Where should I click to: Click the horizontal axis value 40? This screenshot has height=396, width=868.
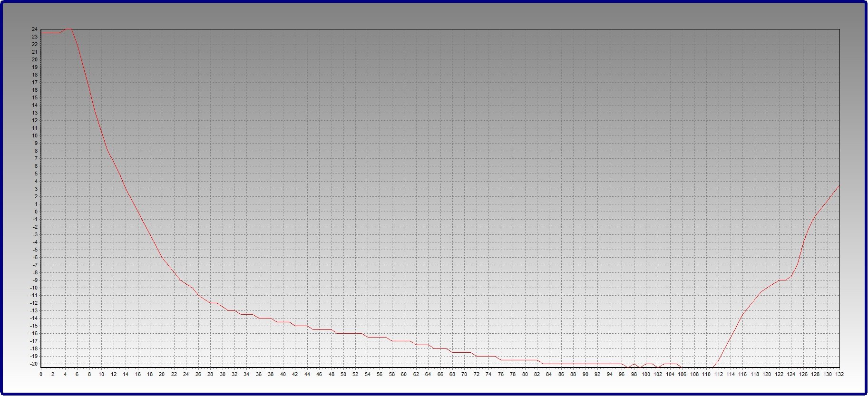click(x=283, y=375)
